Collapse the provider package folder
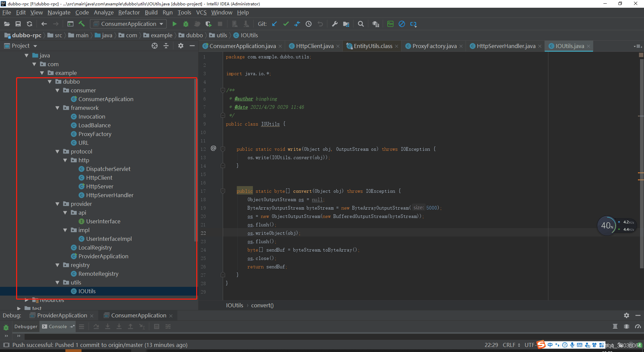Screen dimensions: 644x352 (57, 204)
